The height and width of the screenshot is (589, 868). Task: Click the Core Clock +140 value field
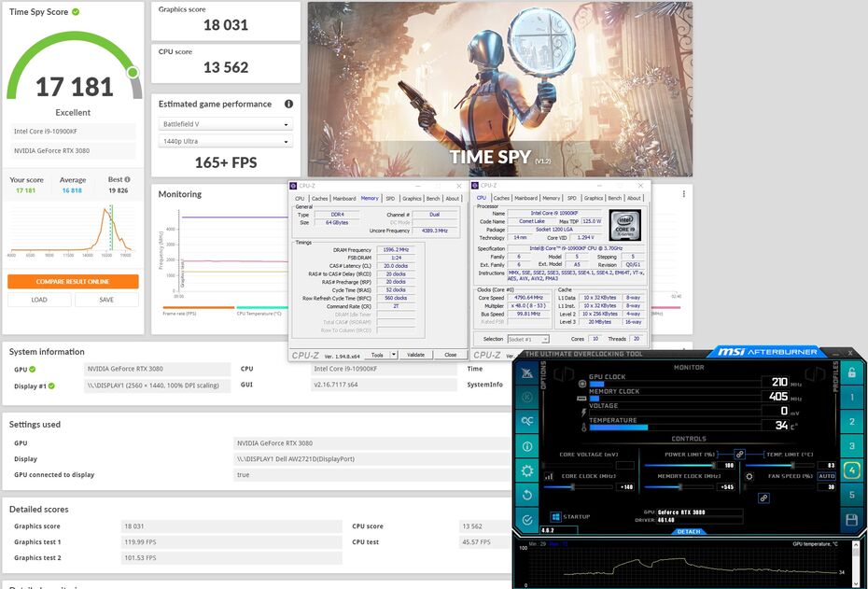tap(625, 487)
